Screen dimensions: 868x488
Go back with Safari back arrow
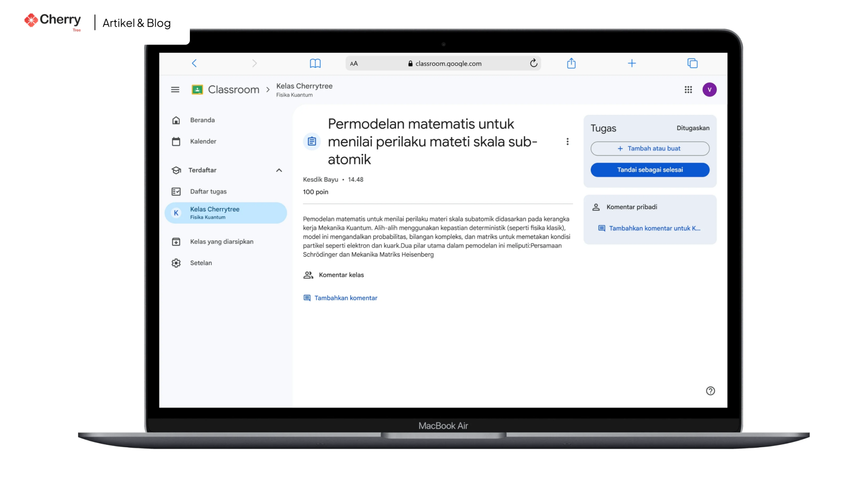click(194, 63)
